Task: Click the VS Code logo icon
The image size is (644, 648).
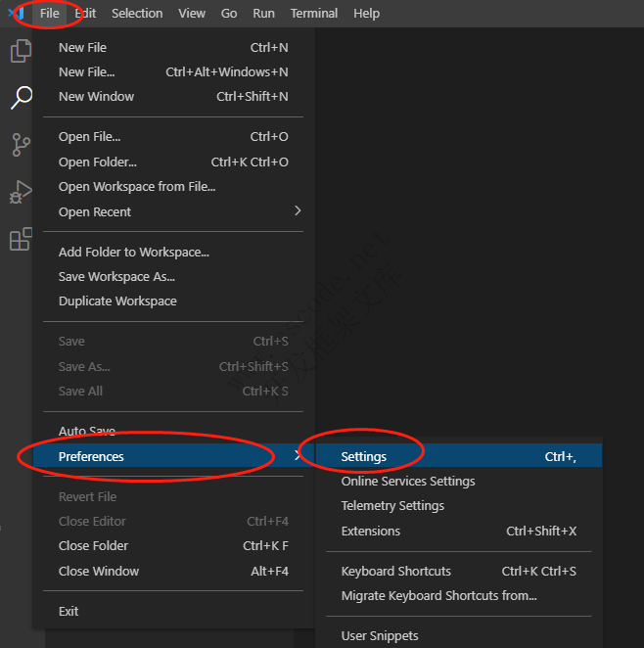Action: [16, 13]
